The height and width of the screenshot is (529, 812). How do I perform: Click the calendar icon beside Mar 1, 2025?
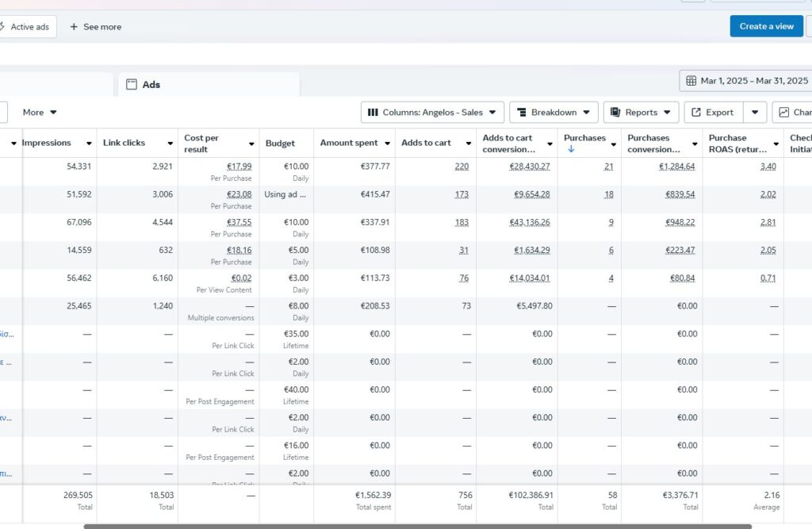(691, 81)
